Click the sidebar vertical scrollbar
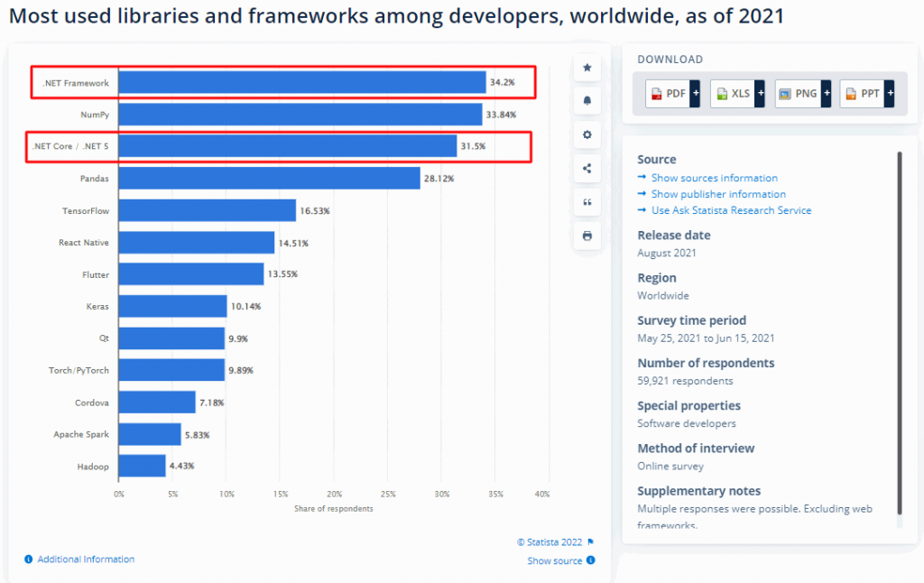Screen dimensions: 924x583 click(x=900, y=333)
